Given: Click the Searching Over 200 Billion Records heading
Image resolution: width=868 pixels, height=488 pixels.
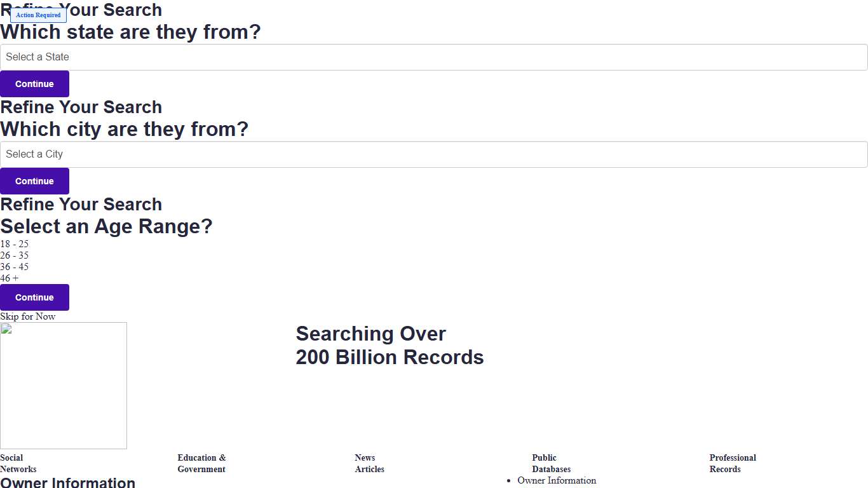Looking at the screenshot, I should click(x=390, y=346).
